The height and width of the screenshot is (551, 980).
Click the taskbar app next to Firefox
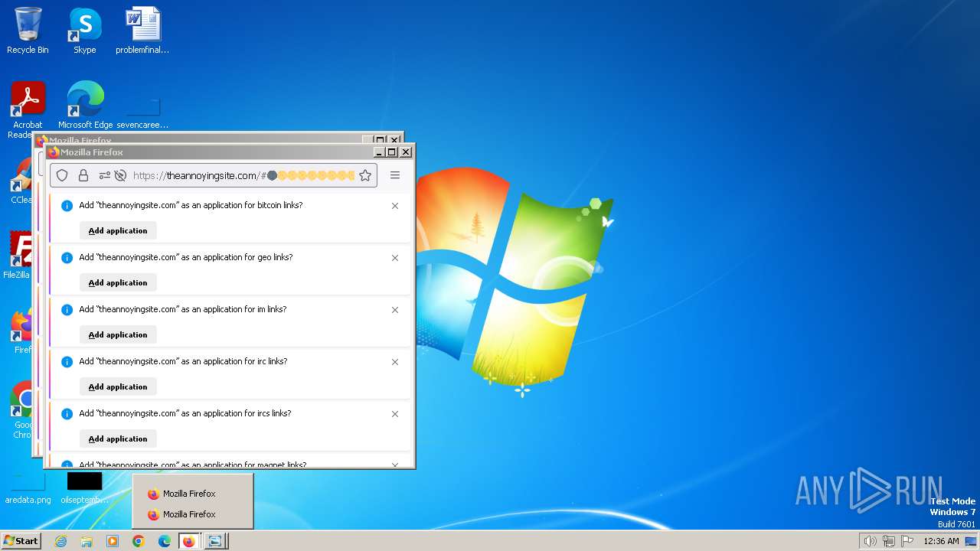click(x=215, y=541)
